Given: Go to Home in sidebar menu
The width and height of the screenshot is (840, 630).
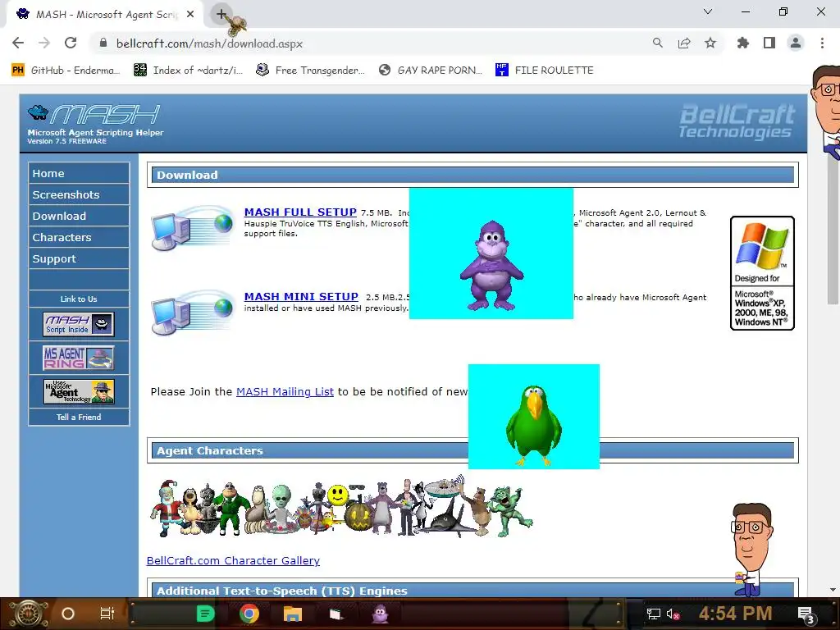Looking at the screenshot, I should pyautogui.click(x=79, y=174).
